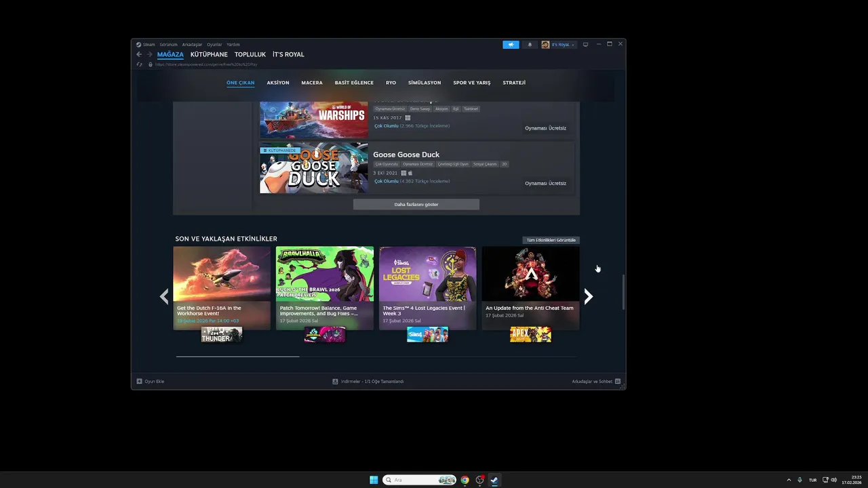868x488 pixels.
Task: Select the SPOR VE YARIŞ genre tab
Action: (472, 83)
